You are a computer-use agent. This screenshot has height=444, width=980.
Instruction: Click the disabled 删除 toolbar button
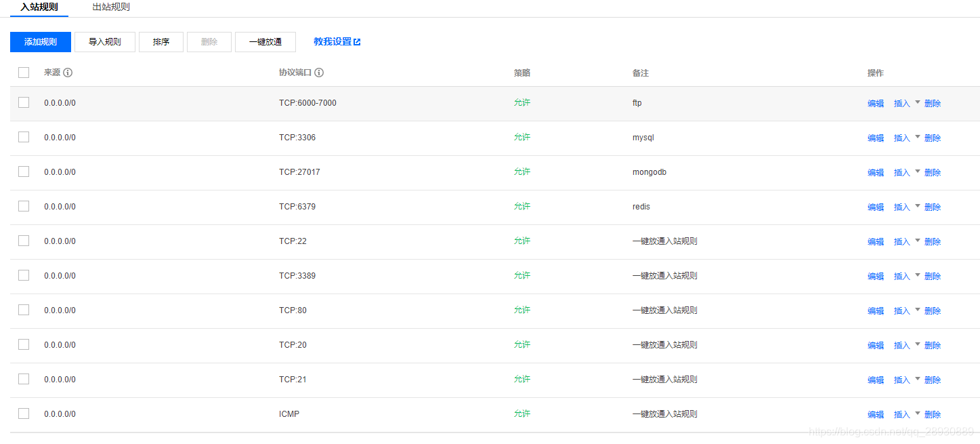tap(209, 42)
